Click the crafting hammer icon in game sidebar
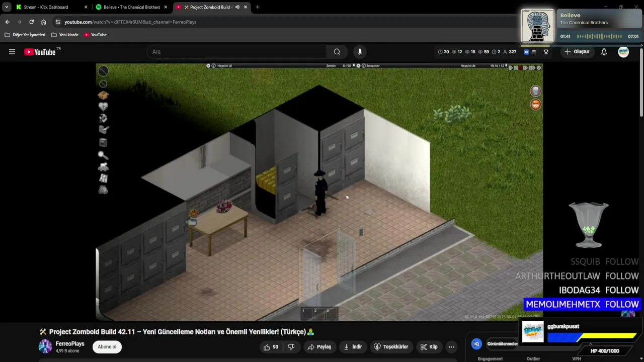This screenshot has height=362, width=644. [103, 118]
